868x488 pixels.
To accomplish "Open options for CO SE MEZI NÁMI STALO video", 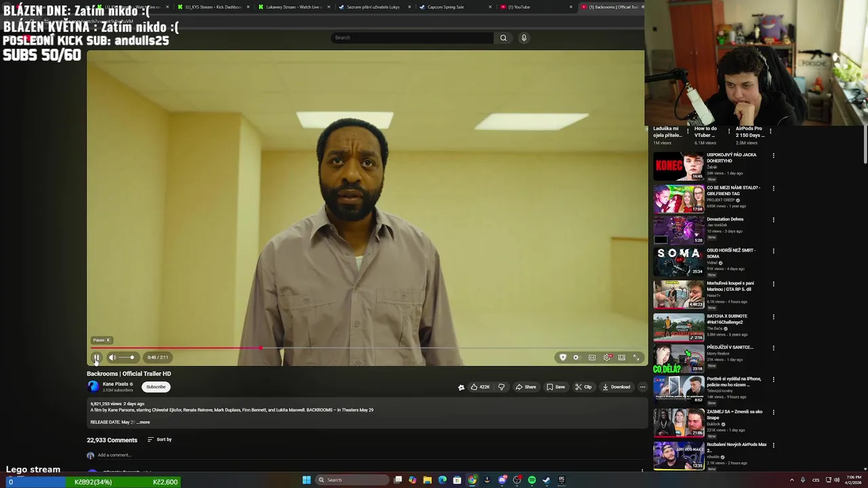I will (773, 188).
